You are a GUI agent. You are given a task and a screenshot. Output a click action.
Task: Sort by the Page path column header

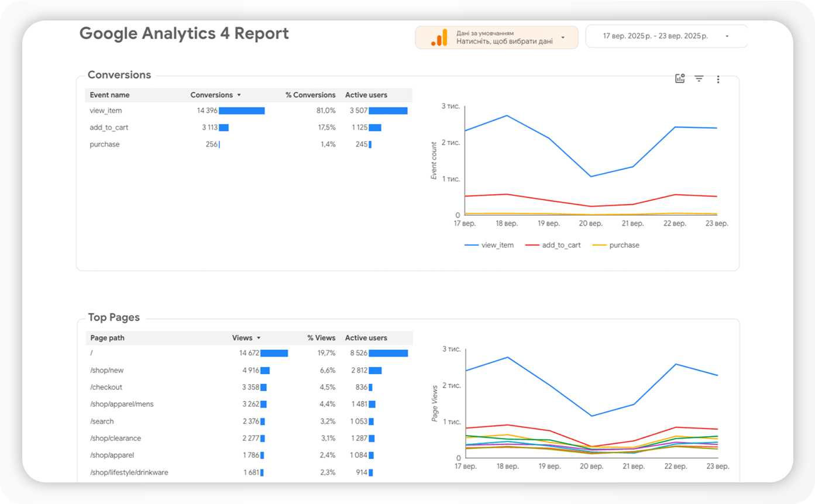(x=107, y=338)
